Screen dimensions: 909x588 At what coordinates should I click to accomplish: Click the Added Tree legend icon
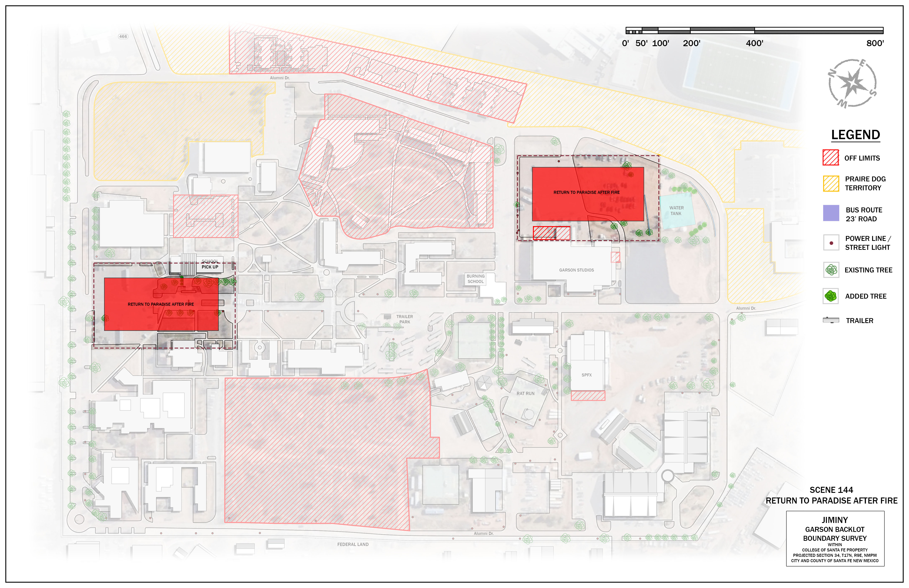coord(831,296)
